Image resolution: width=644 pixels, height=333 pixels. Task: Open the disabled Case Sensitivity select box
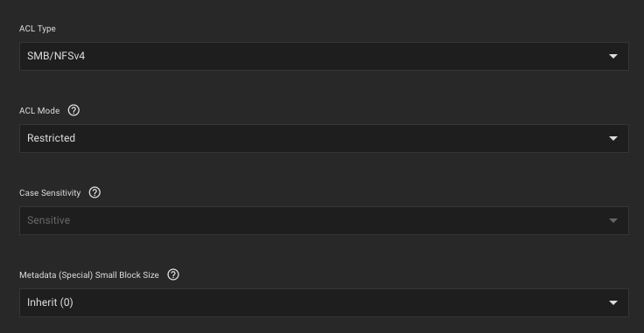(x=324, y=220)
